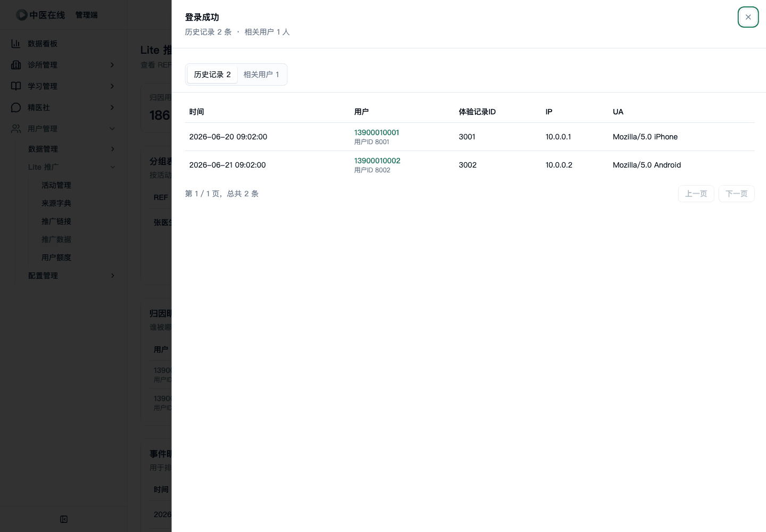Viewport: 766px width, 532px height.
Task: Close the 登录成功 drawer panel
Action: coord(748,17)
